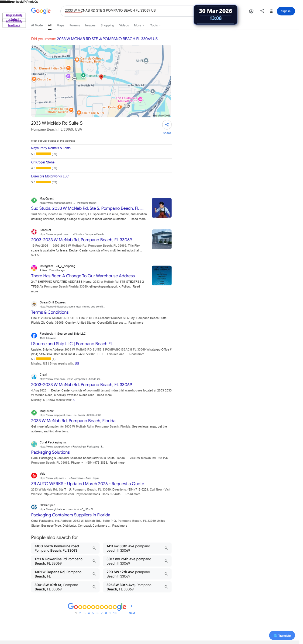Search 3017 nw 25th ave pompano suggestion
303x644 pixels.
click(x=137, y=561)
